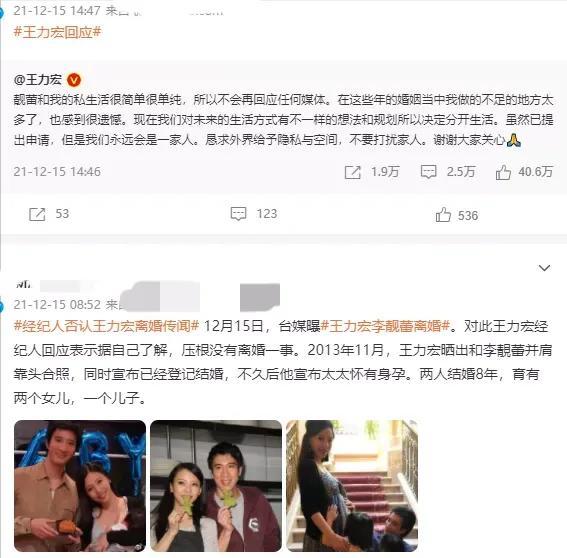The height and width of the screenshot is (558, 567).
Task: View photo of couple holding leaves
Action: click(x=216, y=486)
